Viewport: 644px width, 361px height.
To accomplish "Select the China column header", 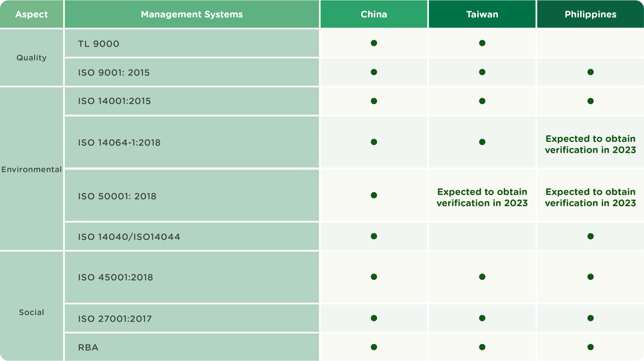I will point(374,14).
